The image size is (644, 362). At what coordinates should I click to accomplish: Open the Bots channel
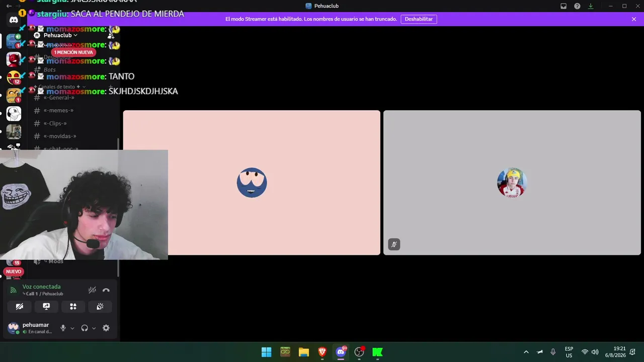click(x=50, y=70)
